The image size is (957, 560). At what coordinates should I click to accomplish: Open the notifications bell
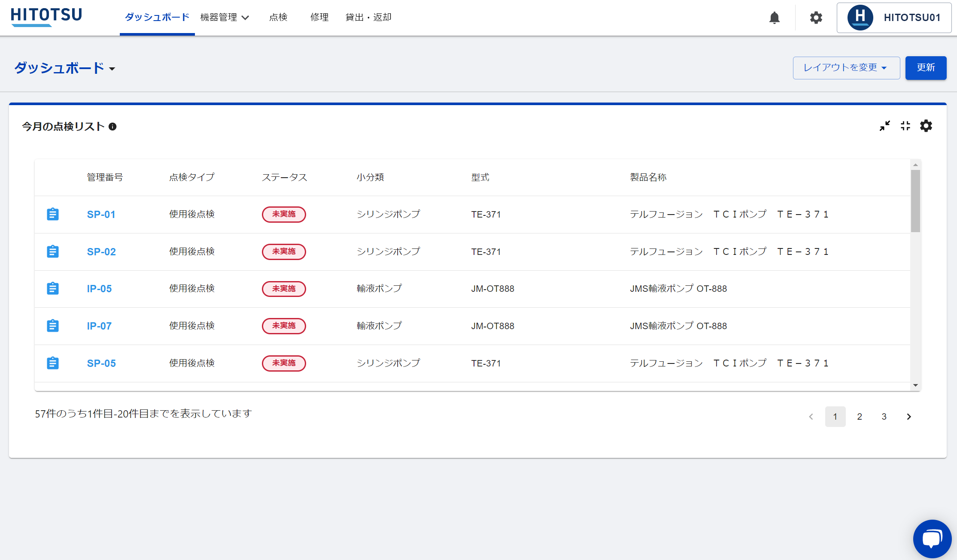[x=775, y=18]
